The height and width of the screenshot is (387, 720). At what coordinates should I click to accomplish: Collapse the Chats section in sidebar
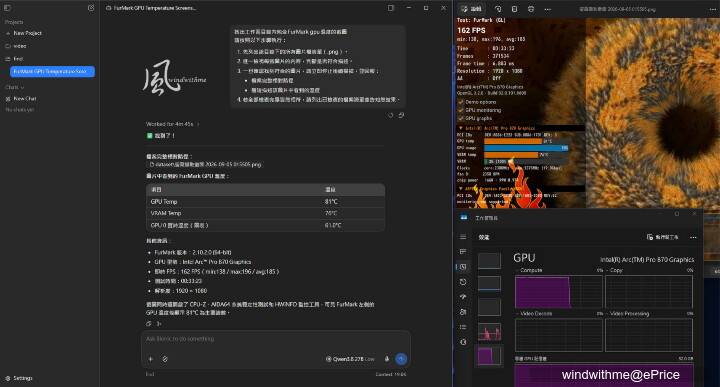15,87
